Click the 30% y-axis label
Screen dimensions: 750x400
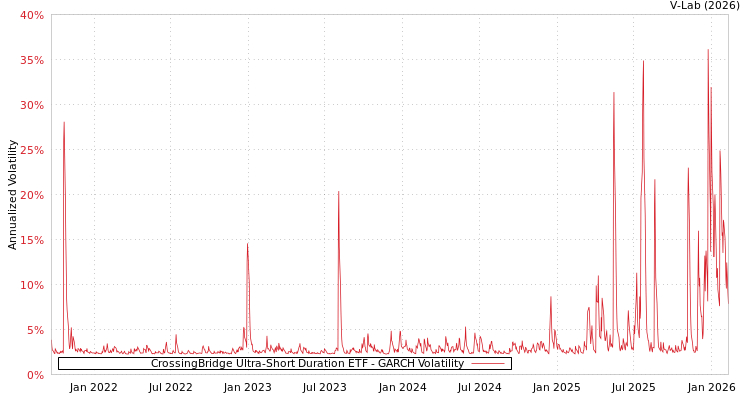(32, 105)
